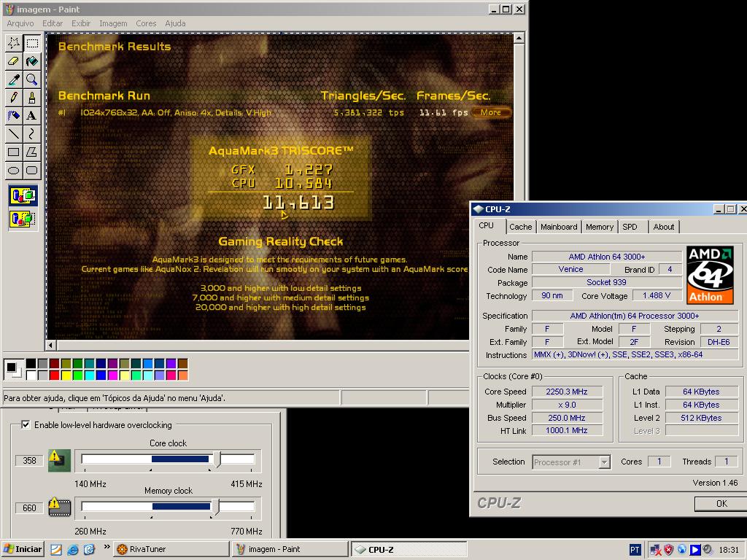Choose the transparent selection option below the tools
This screenshot has width=747, height=560.
coord(23,219)
